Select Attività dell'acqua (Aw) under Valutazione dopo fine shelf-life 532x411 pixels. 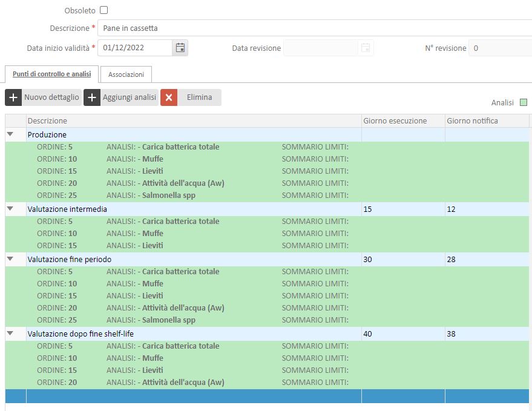point(267,383)
